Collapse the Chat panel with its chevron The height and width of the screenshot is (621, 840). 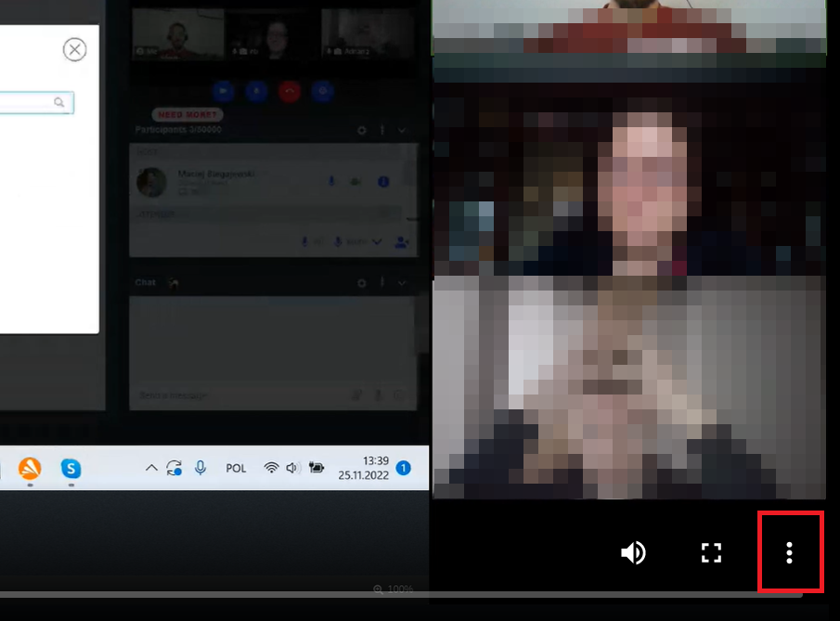tap(402, 283)
